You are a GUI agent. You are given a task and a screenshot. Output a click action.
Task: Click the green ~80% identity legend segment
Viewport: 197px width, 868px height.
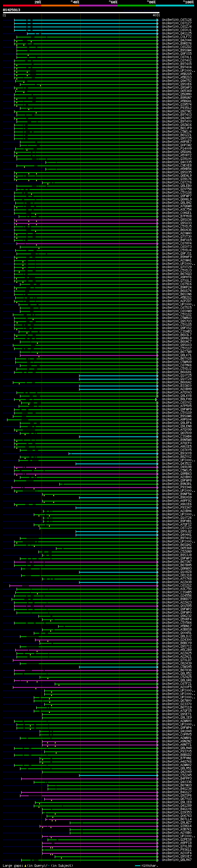tap(137, 6)
